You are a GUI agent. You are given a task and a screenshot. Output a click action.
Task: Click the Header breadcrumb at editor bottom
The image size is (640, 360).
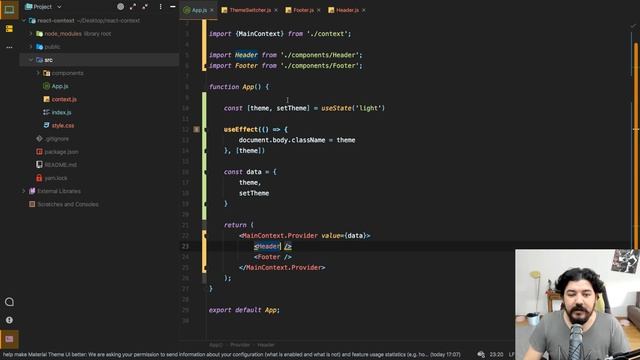[x=266, y=345]
